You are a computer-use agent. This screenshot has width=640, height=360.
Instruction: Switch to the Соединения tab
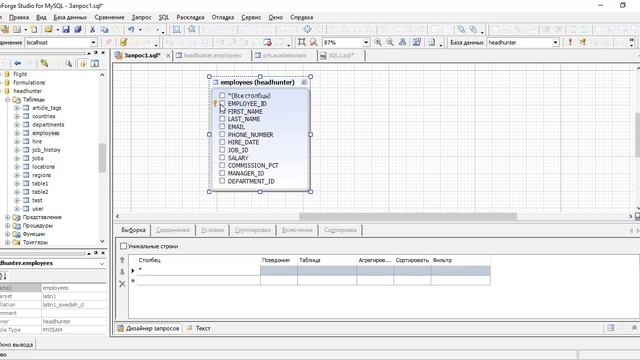[x=173, y=230]
